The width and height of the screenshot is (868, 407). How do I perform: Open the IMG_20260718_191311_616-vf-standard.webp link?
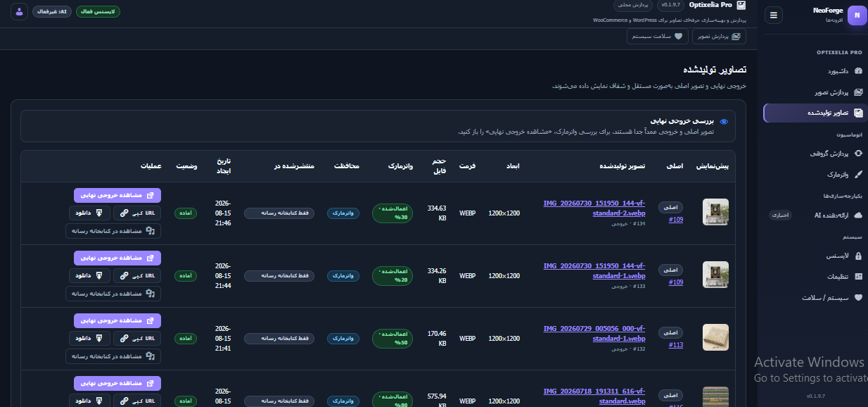(594, 396)
